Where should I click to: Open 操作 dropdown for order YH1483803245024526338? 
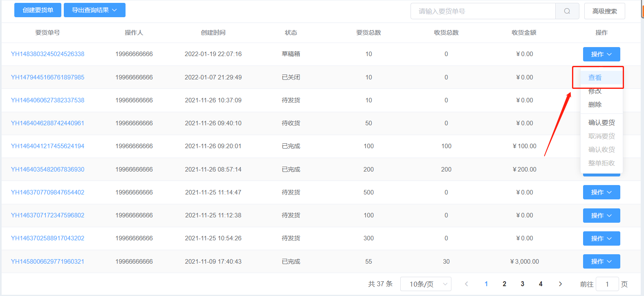601,54
